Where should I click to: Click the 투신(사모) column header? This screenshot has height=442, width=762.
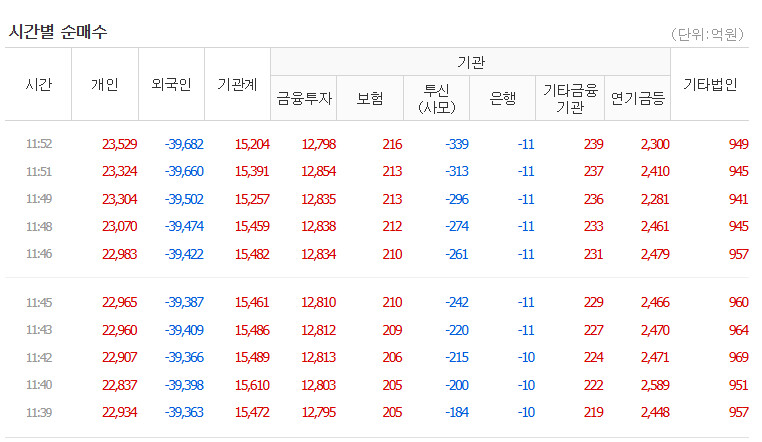[x=436, y=99]
